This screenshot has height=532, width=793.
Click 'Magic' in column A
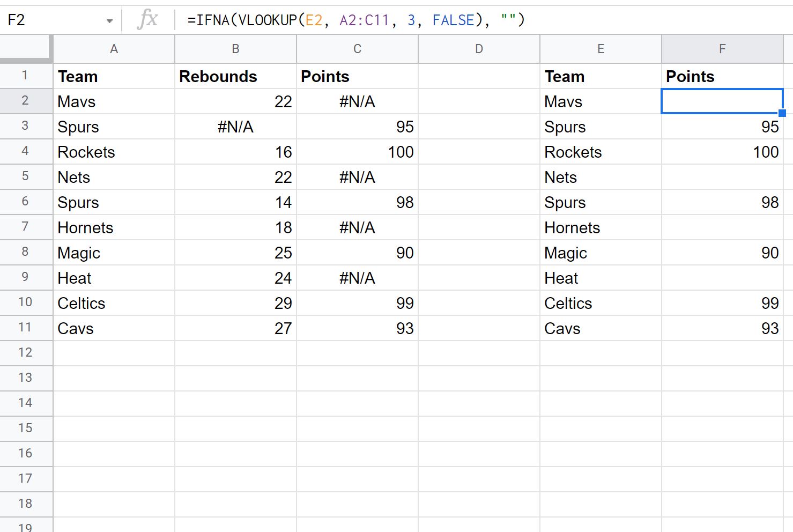click(x=79, y=253)
